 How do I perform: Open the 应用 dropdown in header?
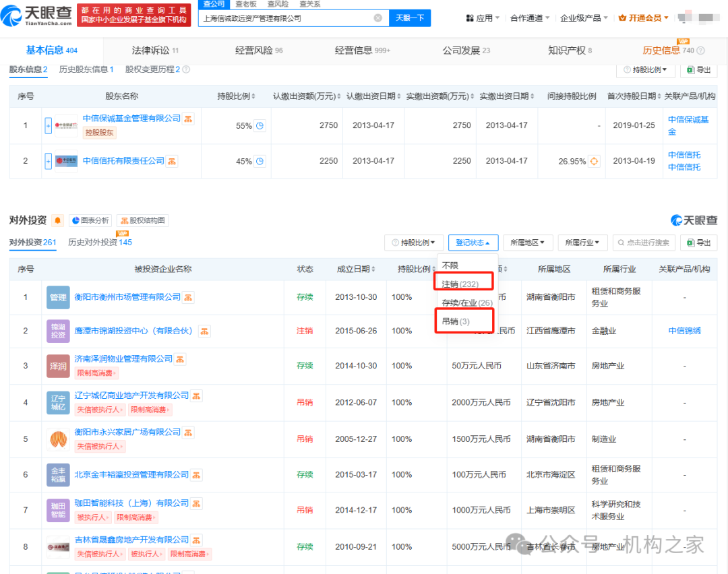[x=483, y=18]
